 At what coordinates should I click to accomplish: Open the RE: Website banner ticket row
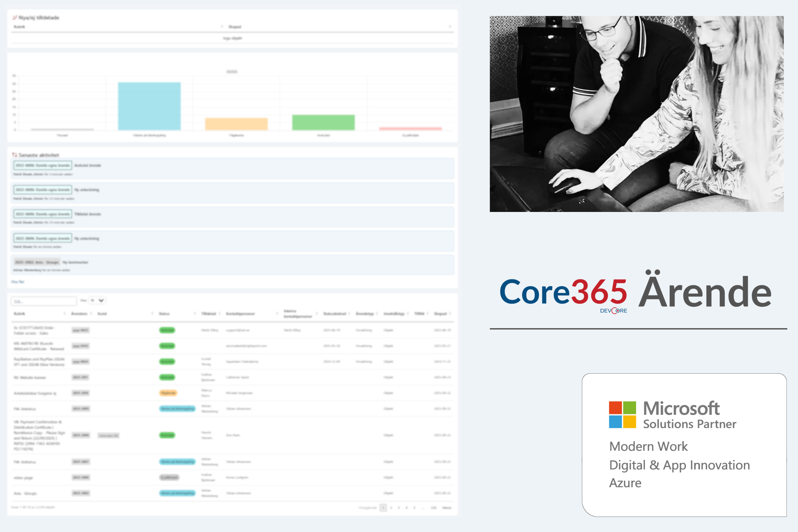(x=30, y=377)
